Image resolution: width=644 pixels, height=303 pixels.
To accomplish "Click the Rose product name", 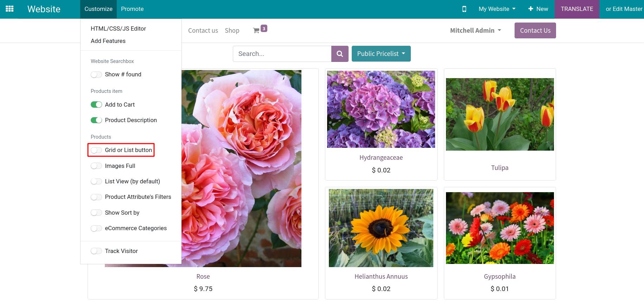I will pos(203,277).
